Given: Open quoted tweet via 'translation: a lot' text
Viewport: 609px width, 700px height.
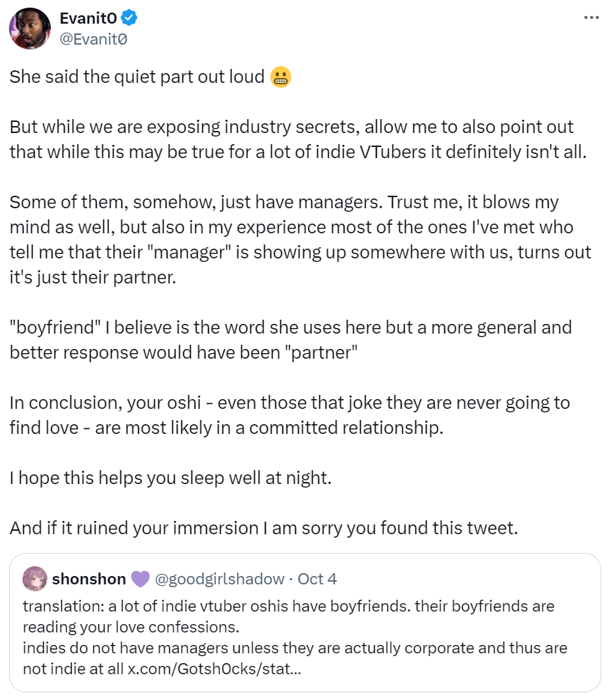Looking at the screenshot, I should pos(288,616).
